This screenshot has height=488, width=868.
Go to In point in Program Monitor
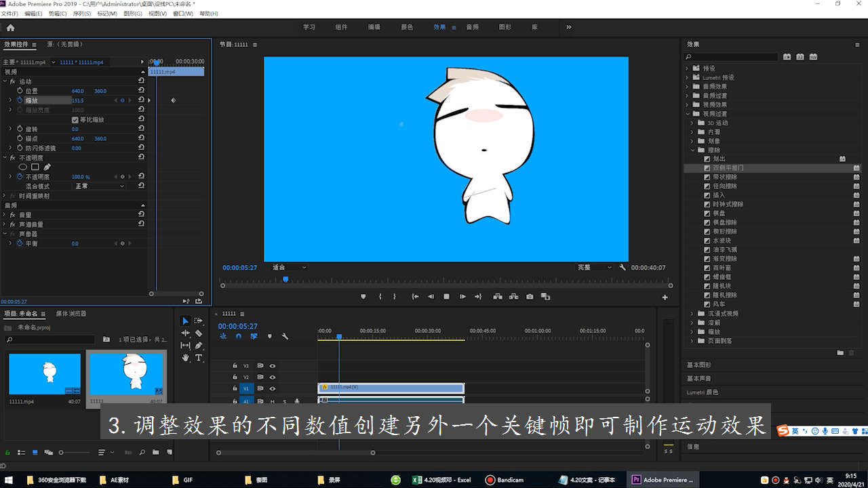pyautogui.click(x=415, y=296)
